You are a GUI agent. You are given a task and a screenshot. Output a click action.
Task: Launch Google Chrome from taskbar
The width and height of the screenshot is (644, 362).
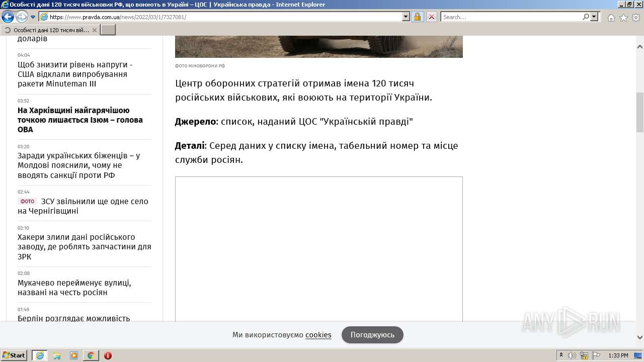coord(91,355)
